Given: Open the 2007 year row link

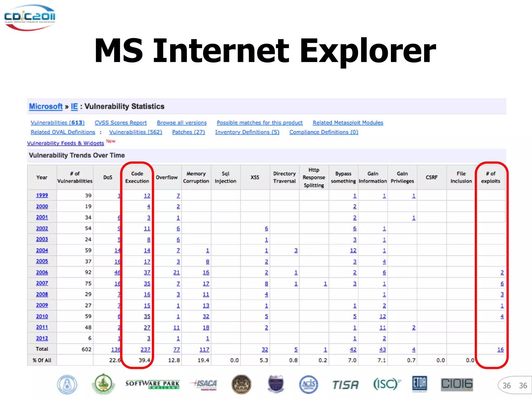Looking at the screenshot, I should coord(42,283).
